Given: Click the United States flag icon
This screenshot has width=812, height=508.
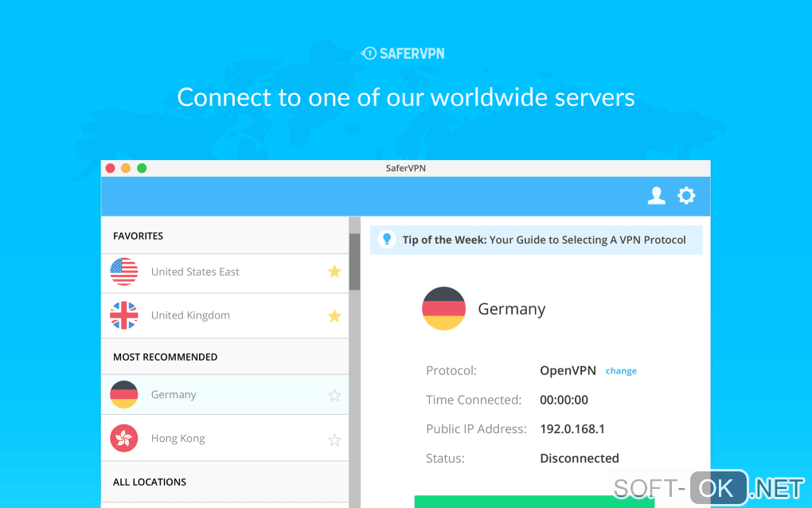Looking at the screenshot, I should [123, 272].
